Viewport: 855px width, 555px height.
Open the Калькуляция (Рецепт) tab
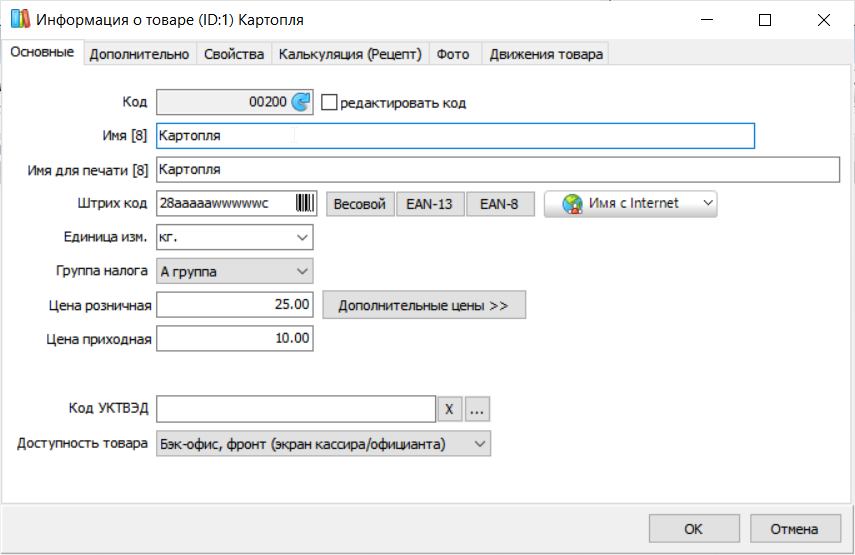[x=350, y=55]
